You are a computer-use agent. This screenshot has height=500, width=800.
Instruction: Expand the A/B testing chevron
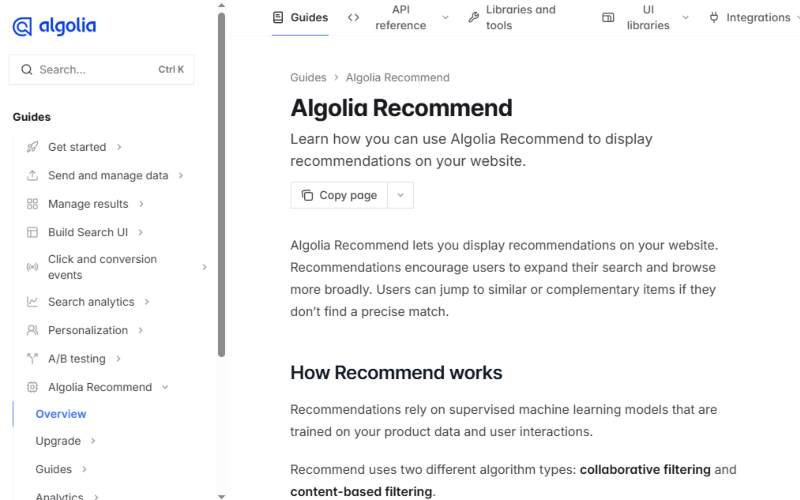point(118,359)
